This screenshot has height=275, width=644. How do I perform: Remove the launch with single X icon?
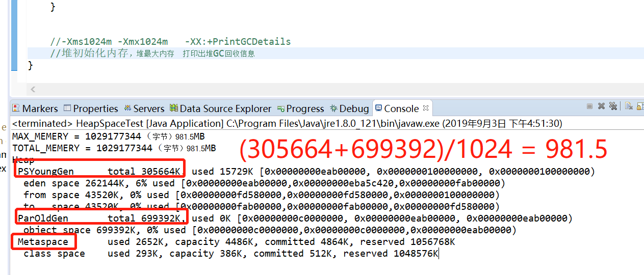point(601,106)
